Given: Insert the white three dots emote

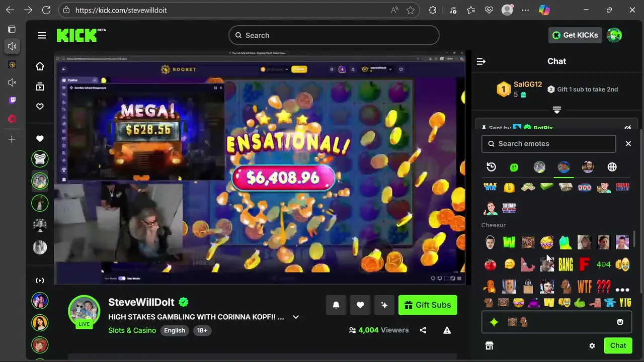Looking at the screenshot, I should pyautogui.click(x=622, y=289).
